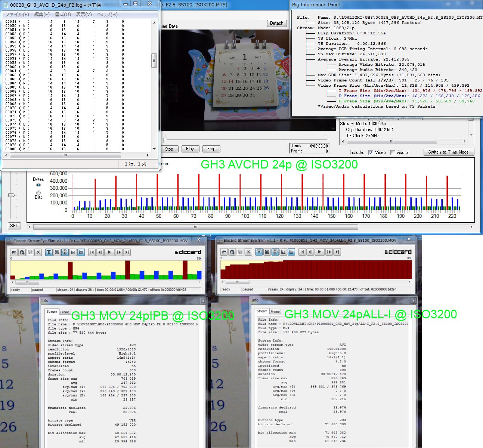Click the Notepad vertical scrollbar down arrow

154,149
